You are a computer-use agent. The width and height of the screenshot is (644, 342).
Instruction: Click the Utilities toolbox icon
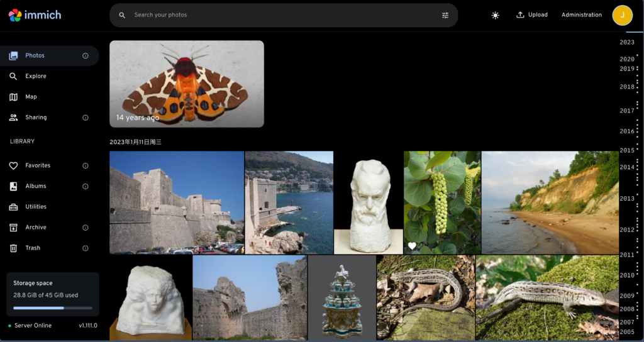(14, 207)
